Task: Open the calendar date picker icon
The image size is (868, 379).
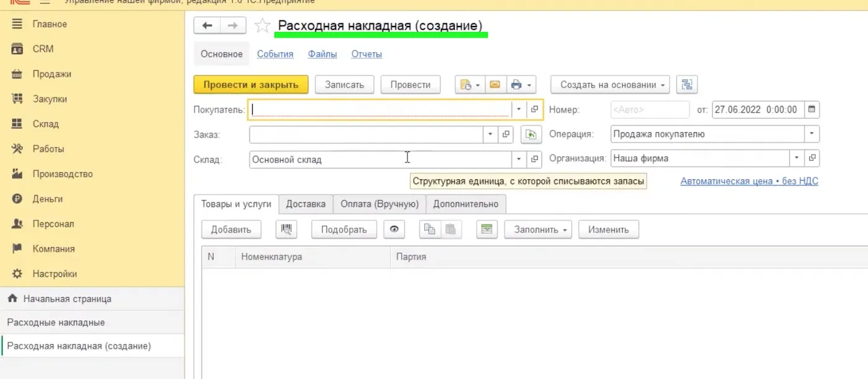Action: click(812, 110)
